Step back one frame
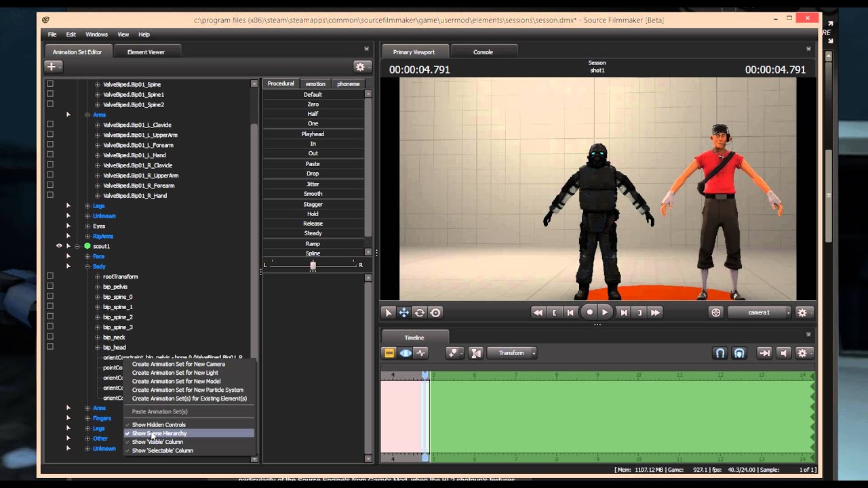 click(x=571, y=312)
